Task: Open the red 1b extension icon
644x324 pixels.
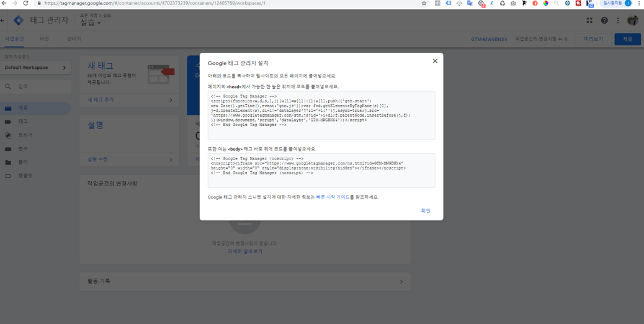Action: tap(578, 3)
